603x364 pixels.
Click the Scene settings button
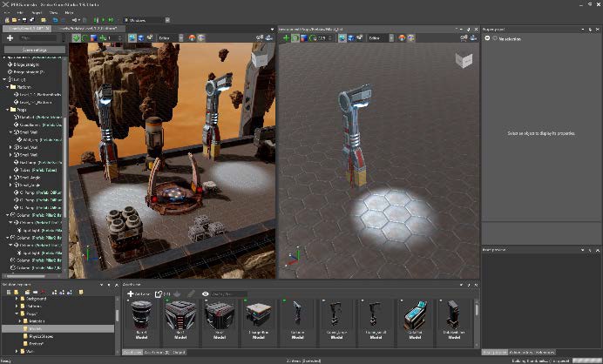(33, 50)
